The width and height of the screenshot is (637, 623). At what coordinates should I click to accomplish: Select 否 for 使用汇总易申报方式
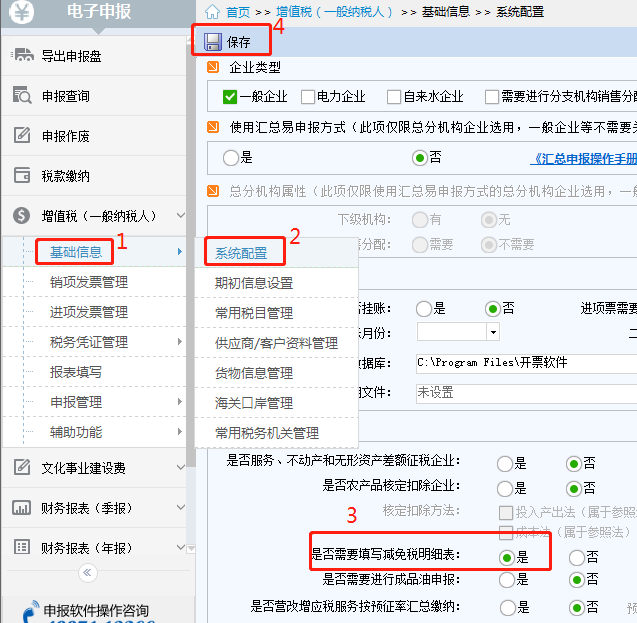click(420, 158)
